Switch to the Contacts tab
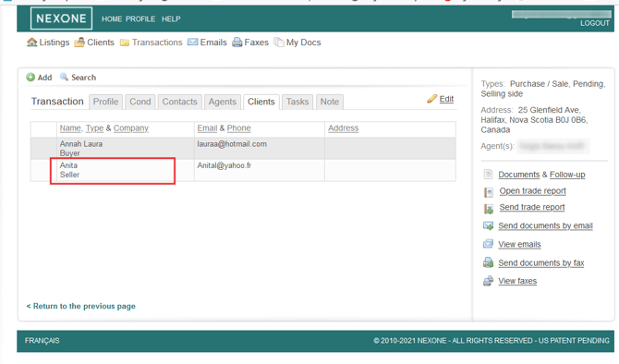This screenshot has height=364, width=619. click(x=179, y=102)
